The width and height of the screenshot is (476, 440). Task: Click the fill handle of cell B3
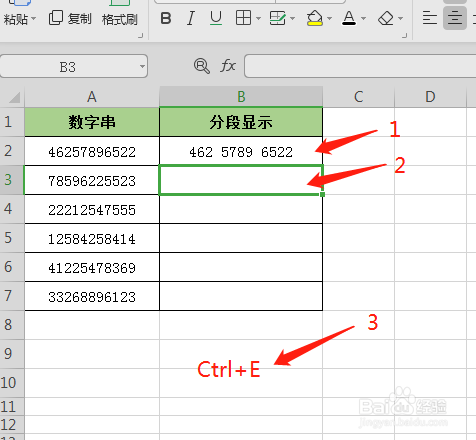(322, 194)
